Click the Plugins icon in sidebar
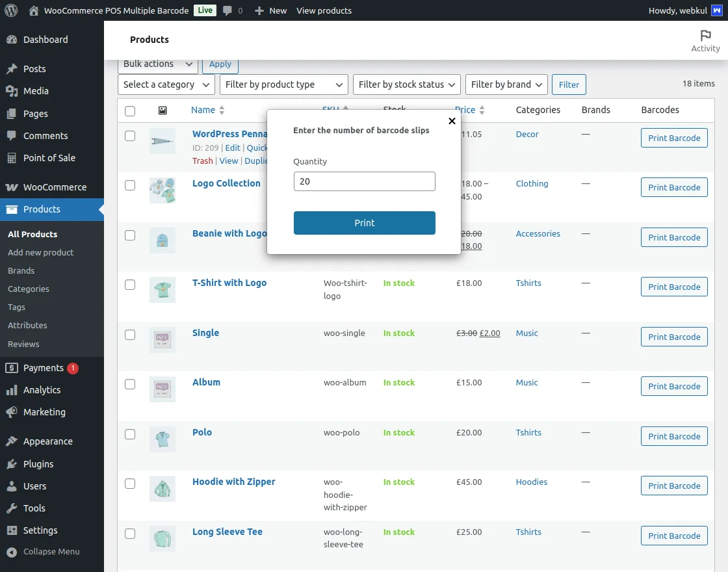728x572 pixels. pyautogui.click(x=12, y=464)
